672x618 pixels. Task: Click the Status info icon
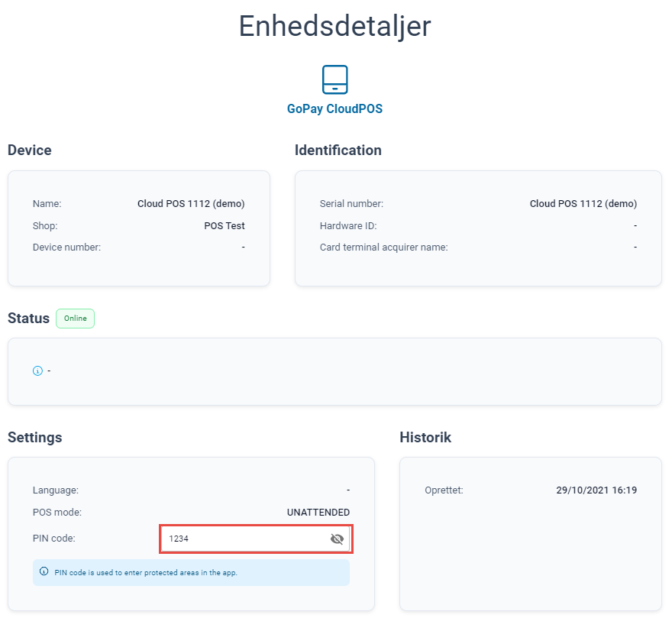click(x=37, y=371)
